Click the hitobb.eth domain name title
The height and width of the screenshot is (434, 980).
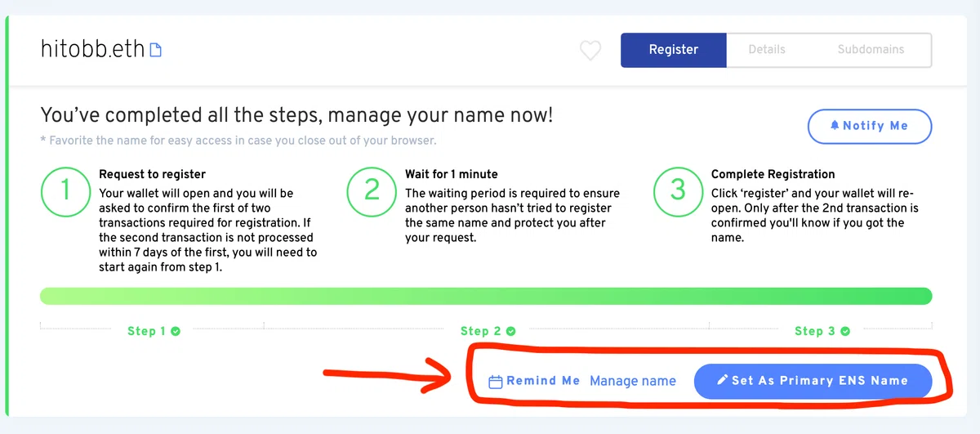[x=92, y=50]
